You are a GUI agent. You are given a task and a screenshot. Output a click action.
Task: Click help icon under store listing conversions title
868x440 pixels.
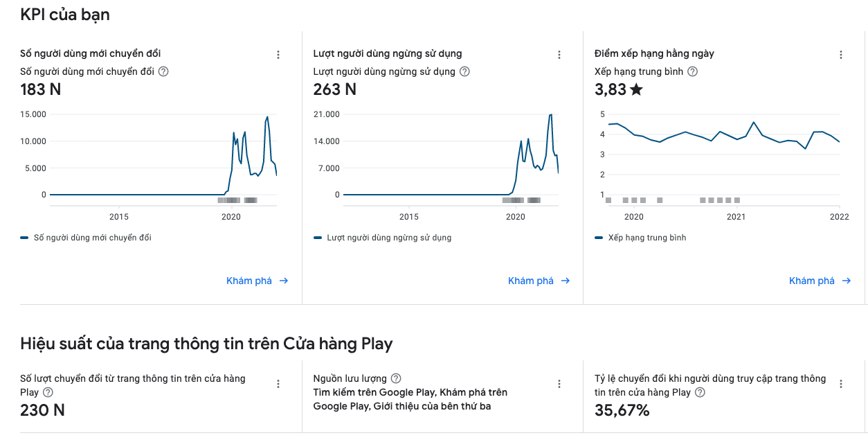(x=48, y=392)
